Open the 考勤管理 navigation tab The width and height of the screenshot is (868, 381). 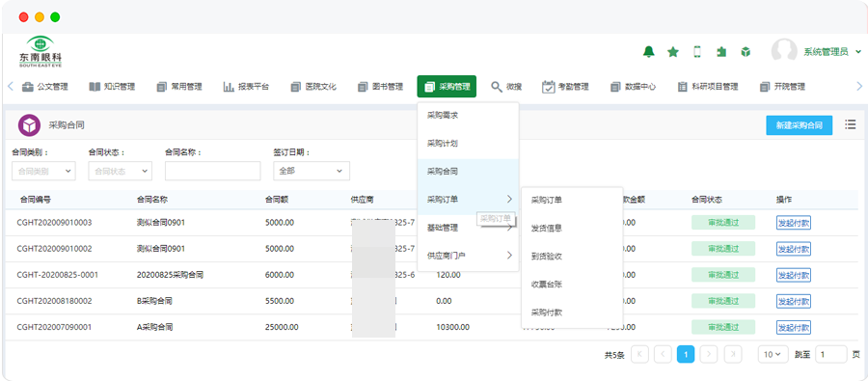click(x=565, y=87)
